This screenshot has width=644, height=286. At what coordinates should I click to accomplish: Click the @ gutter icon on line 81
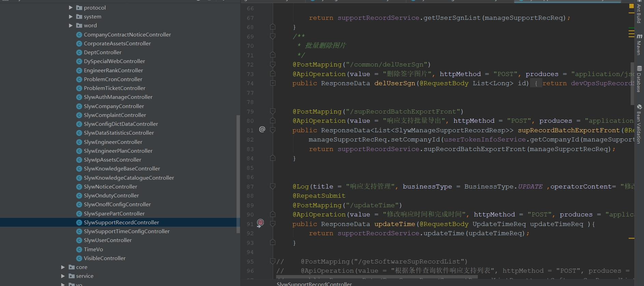(x=262, y=129)
